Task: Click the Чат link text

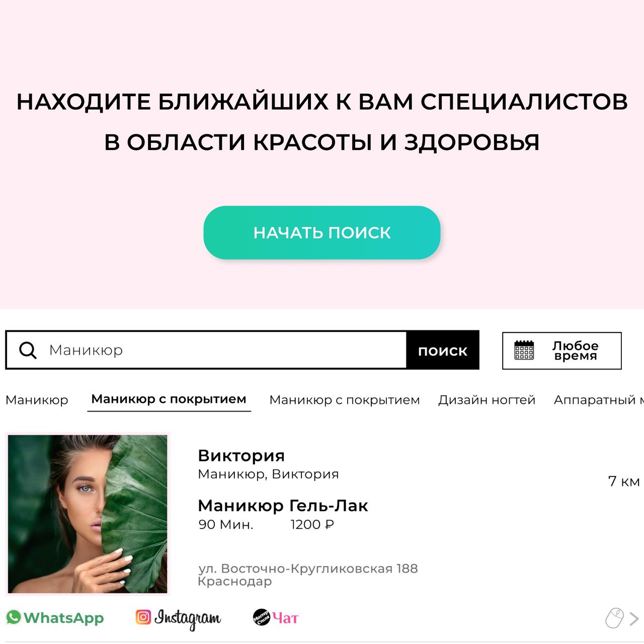Action: point(285,618)
